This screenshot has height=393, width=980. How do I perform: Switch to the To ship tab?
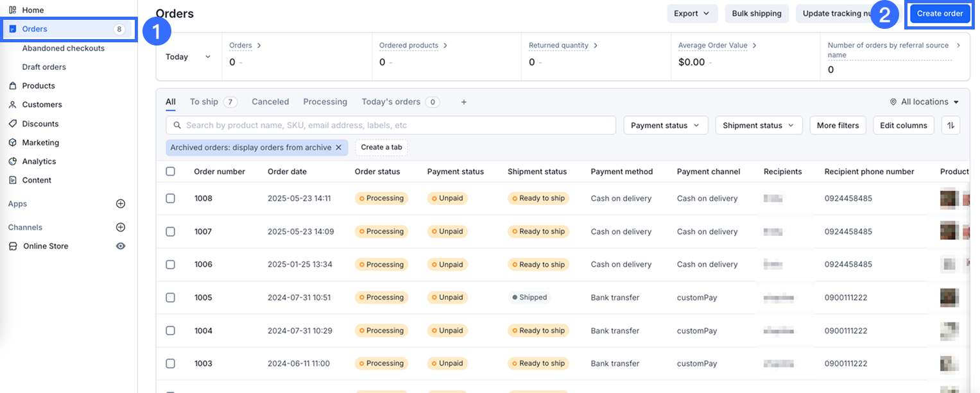[204, 102]
